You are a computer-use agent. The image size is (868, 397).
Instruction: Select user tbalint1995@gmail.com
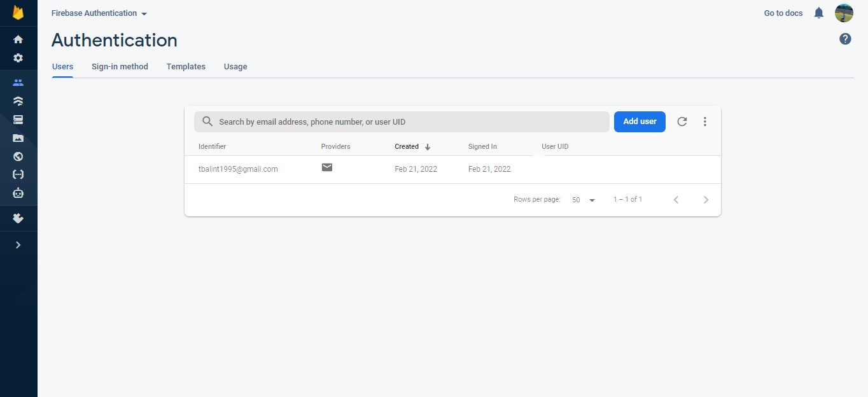point(238,169)
